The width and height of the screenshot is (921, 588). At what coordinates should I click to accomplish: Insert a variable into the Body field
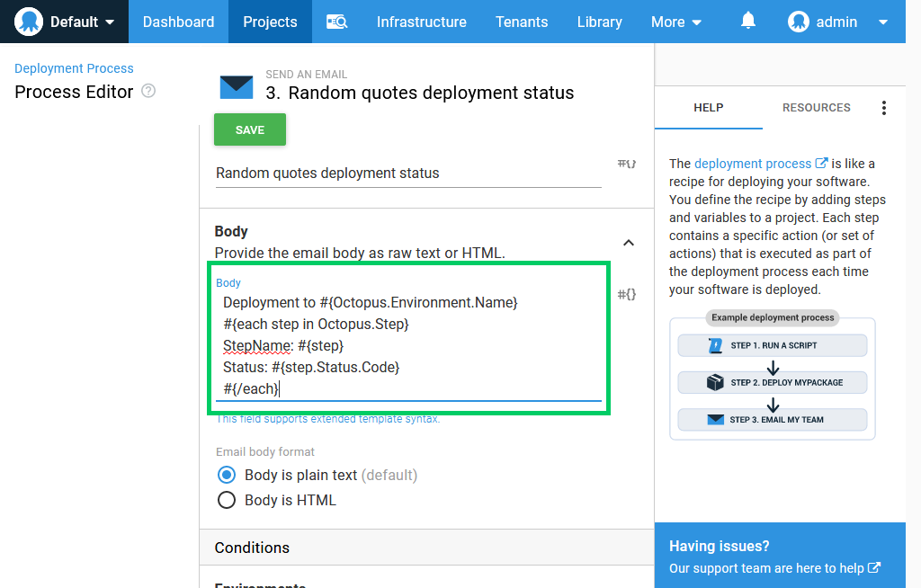click(x=627, y=294)
